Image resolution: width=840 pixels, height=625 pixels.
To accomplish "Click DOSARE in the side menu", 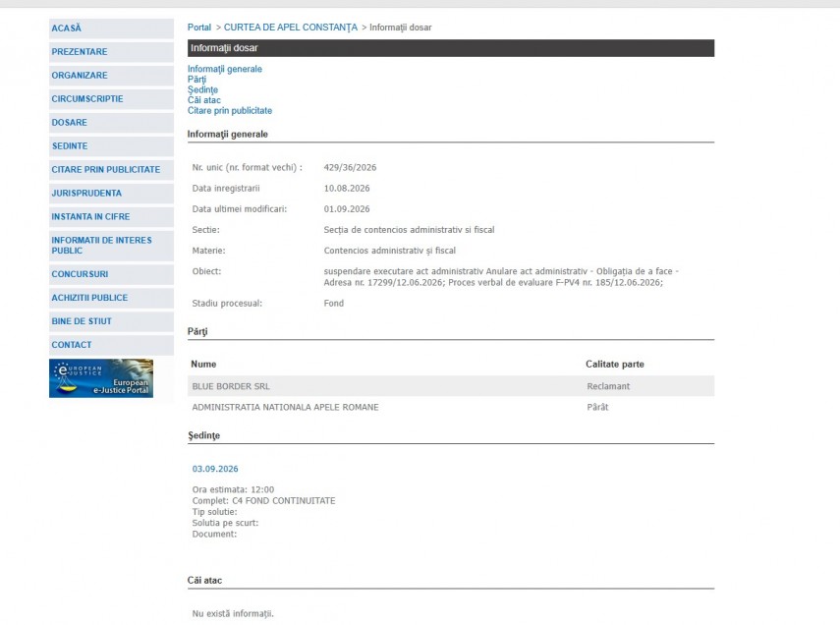I will (111, 123).
